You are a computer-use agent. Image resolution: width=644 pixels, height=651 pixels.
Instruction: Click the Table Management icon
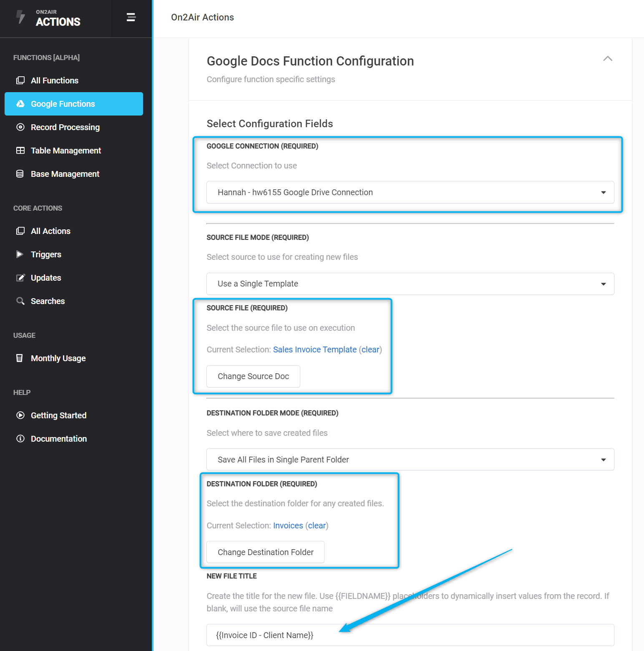click(x=20, y=150)
